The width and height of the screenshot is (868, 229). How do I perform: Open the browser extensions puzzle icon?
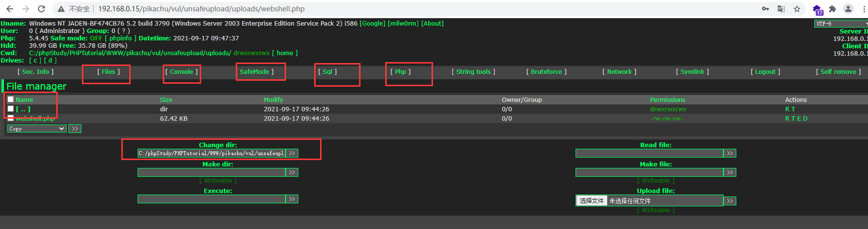pos(832,9)
